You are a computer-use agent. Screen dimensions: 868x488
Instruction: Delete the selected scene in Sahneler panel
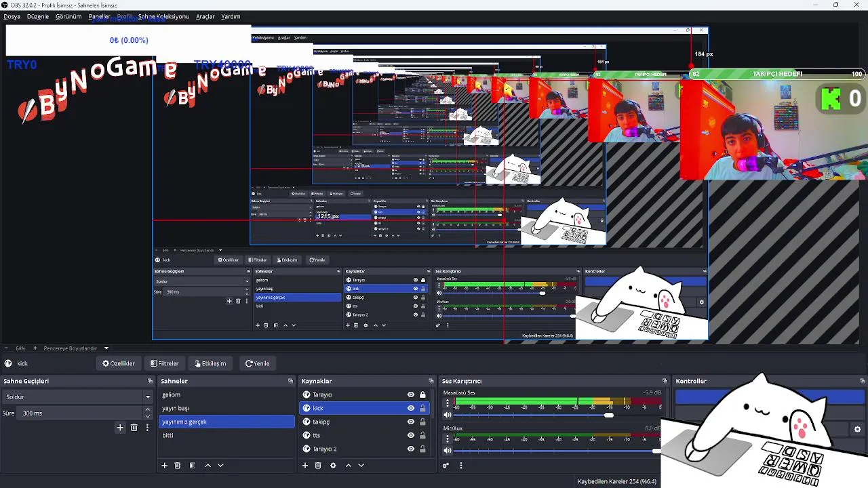coord(178,466)
